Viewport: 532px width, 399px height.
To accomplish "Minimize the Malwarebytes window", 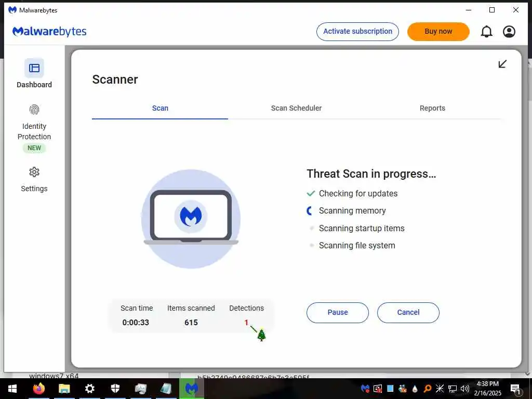I will pos(469,10).
